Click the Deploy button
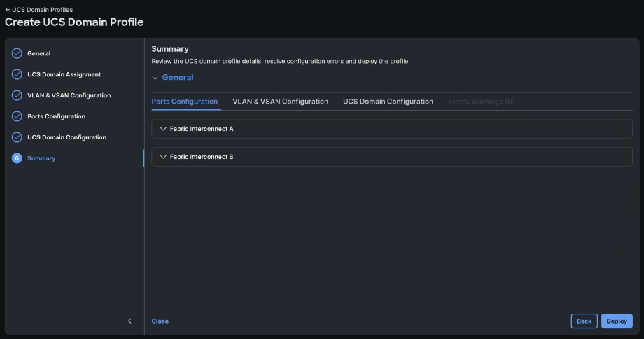The width and height of the screenshot is (644, 339). click(617, 321)
